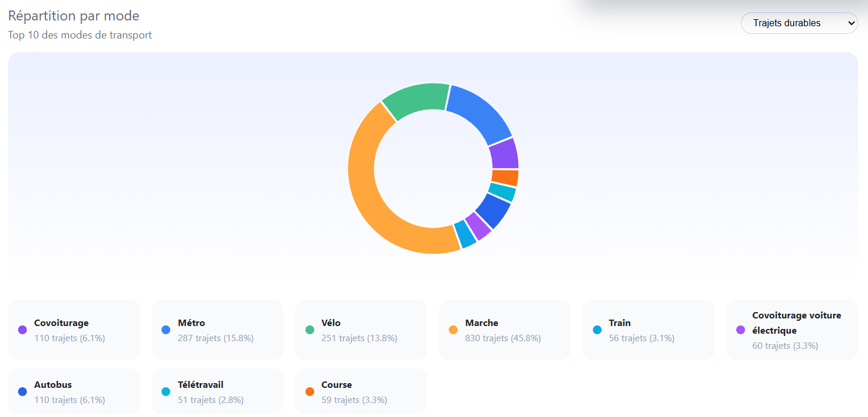Click the dark blue Autobus donut segment

pos(493,210)
